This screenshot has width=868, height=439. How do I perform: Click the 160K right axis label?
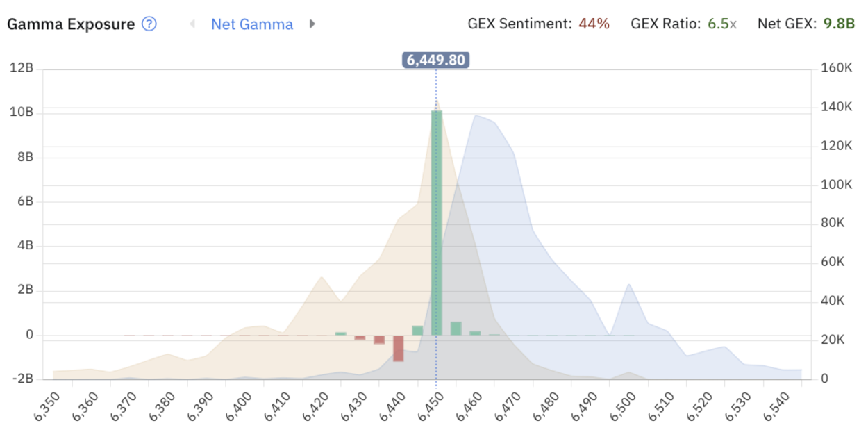pos(836,68)
